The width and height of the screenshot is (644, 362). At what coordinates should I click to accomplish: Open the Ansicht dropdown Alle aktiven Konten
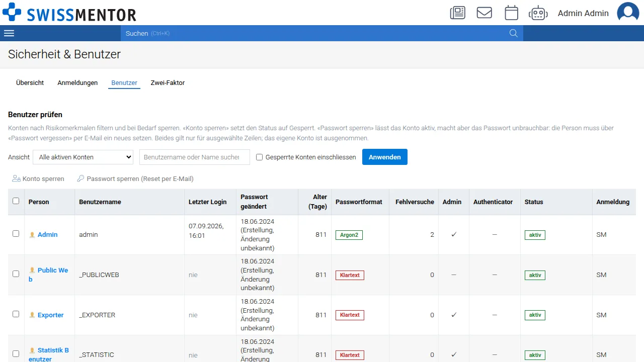[x=83, y=157]
